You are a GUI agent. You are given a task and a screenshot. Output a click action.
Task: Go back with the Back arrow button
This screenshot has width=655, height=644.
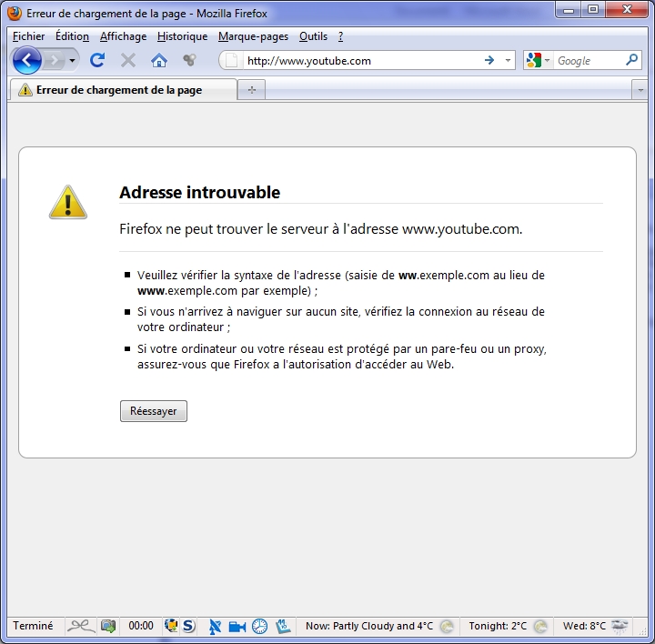point(26,61)
